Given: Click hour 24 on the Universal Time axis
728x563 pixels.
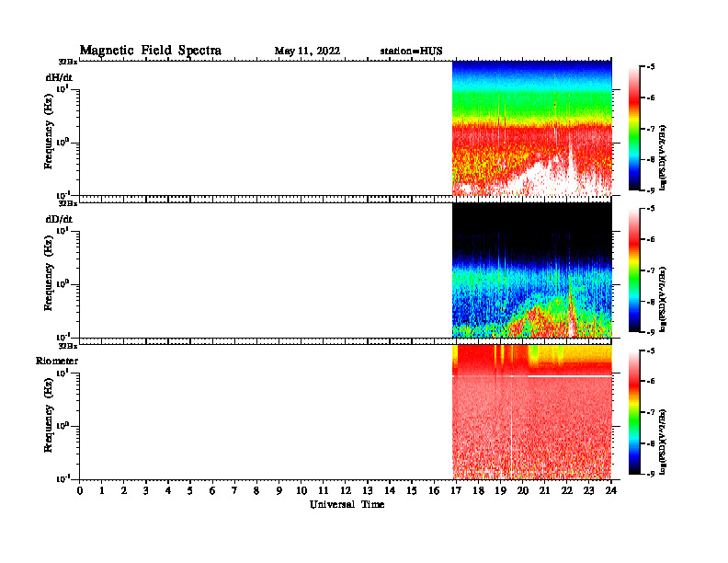Looking at the screenshot, I should (x=611, y=491).
